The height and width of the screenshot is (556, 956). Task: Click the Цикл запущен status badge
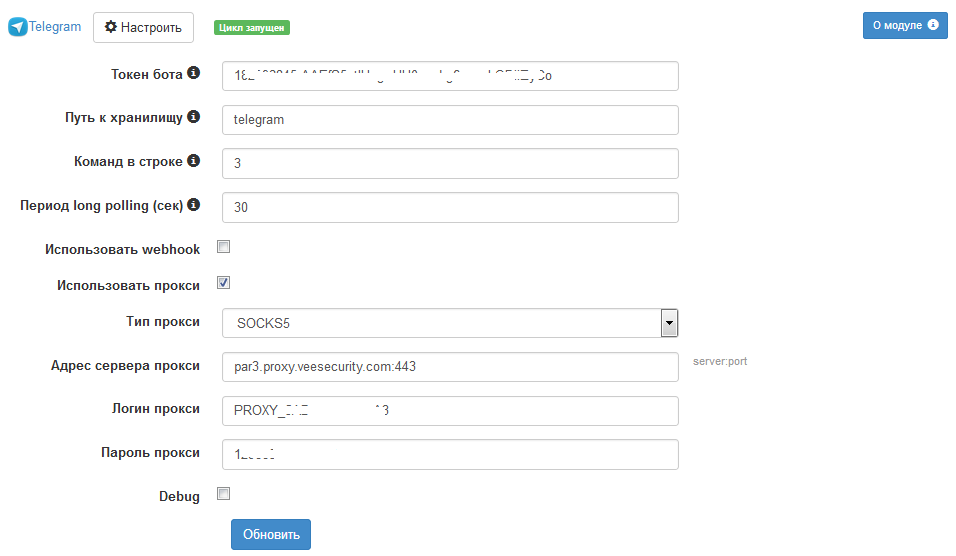click(251, 28)
